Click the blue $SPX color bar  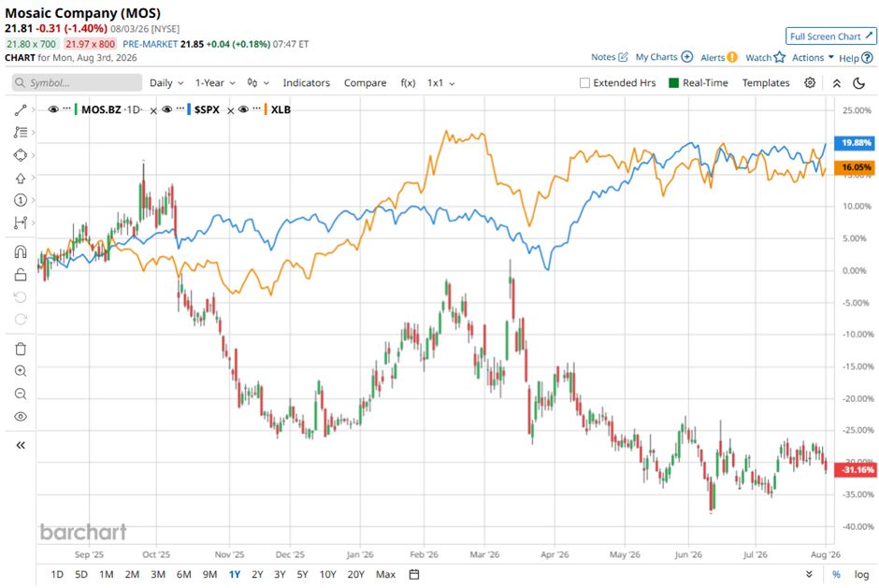click(x=189, y=109)
